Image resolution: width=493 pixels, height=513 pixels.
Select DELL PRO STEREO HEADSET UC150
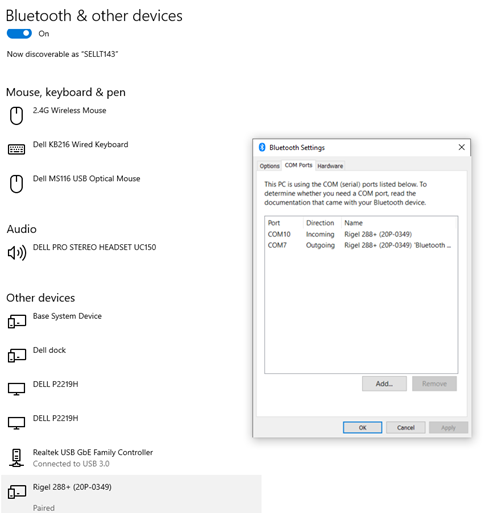click(x=94, y=247)
